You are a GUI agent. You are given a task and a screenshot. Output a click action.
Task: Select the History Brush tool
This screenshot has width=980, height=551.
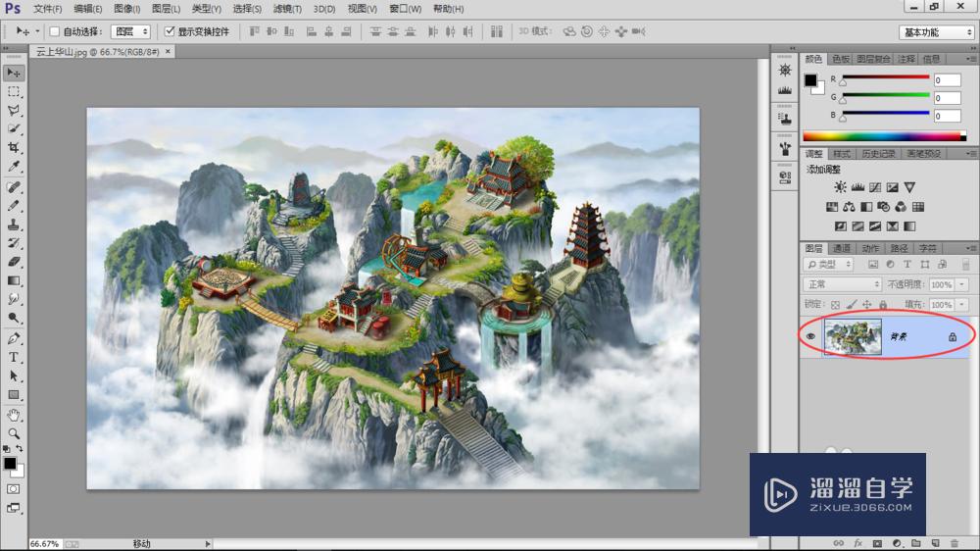[14, 243]
